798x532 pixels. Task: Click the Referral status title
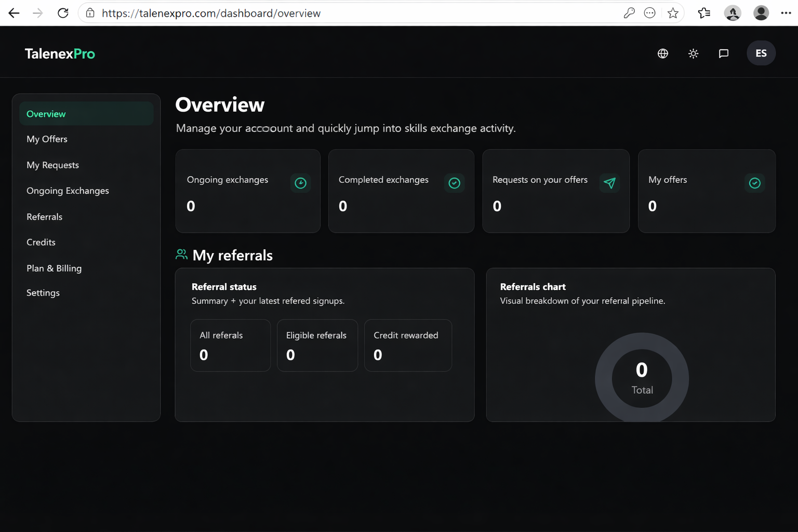coord(224,287)
